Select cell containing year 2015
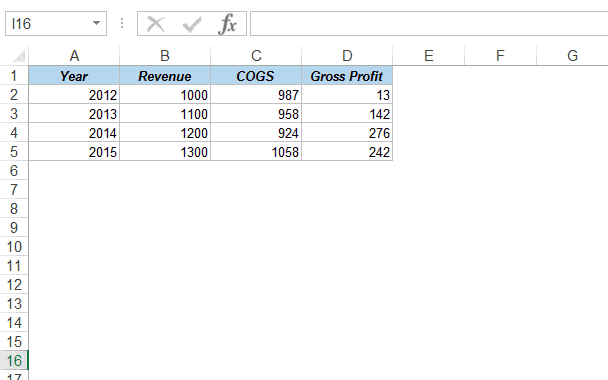 click(x=74, y=152)
